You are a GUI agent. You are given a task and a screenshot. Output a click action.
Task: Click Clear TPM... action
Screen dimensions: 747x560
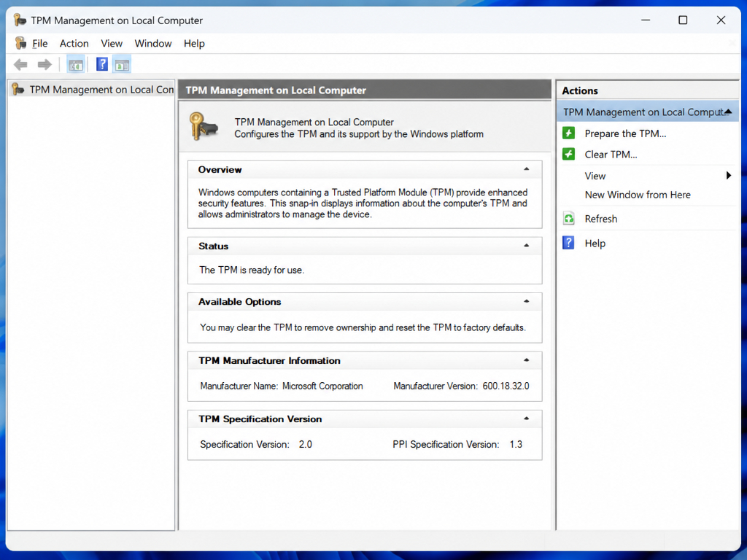tap(611, 155)
